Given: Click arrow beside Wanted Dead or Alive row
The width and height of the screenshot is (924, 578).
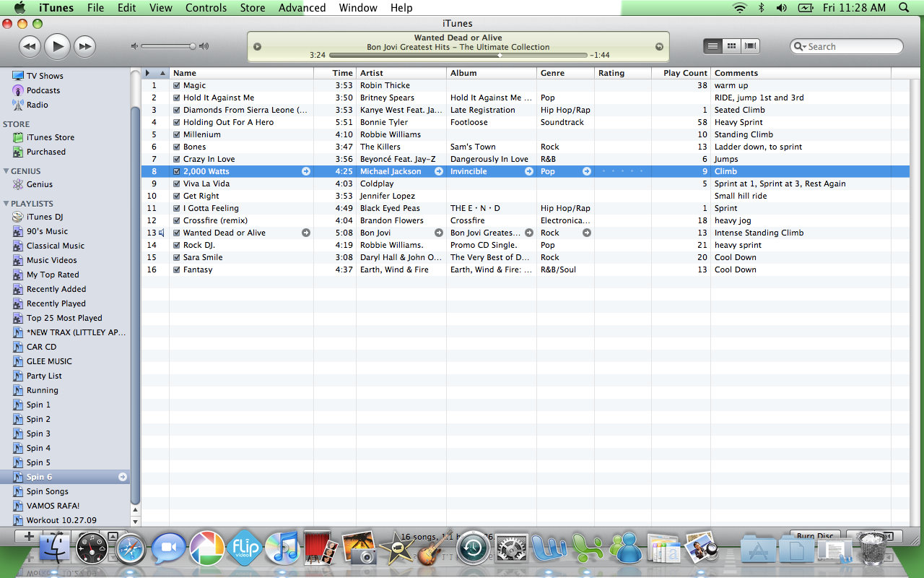Looking at the screenshot, I should 306,233.
